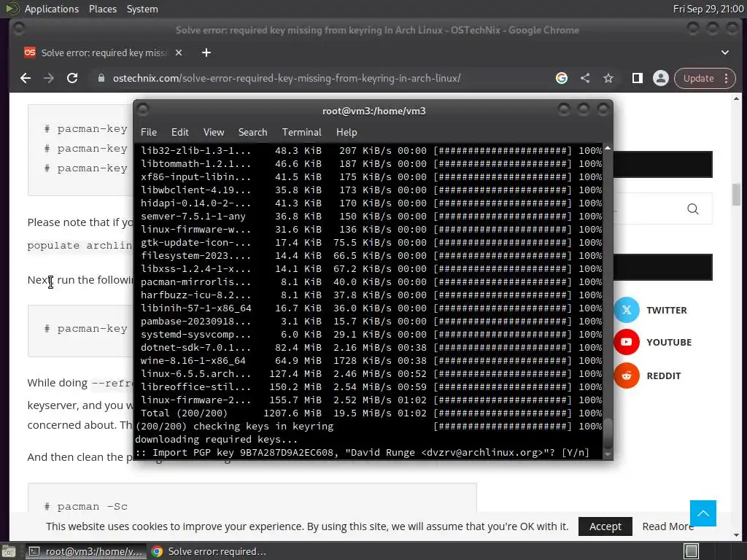
Task: Click the show desktop icon in bottom panel
Action: (x=8, y=551)
